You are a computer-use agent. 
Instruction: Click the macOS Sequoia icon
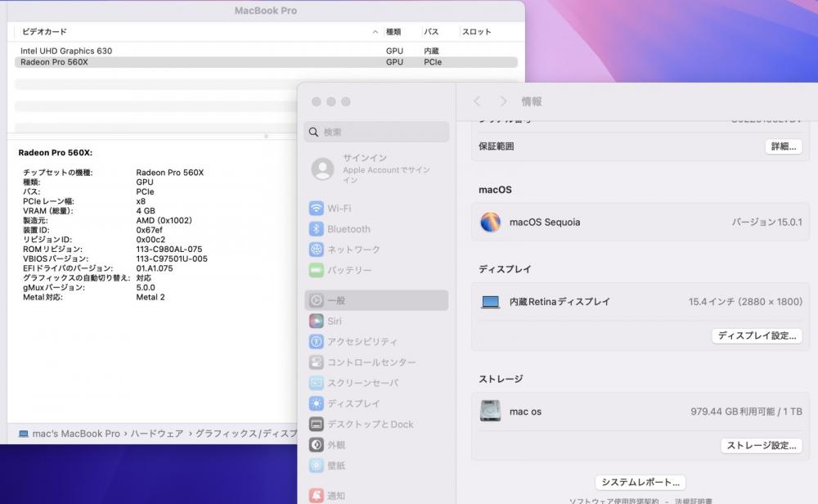coord(491,222)
